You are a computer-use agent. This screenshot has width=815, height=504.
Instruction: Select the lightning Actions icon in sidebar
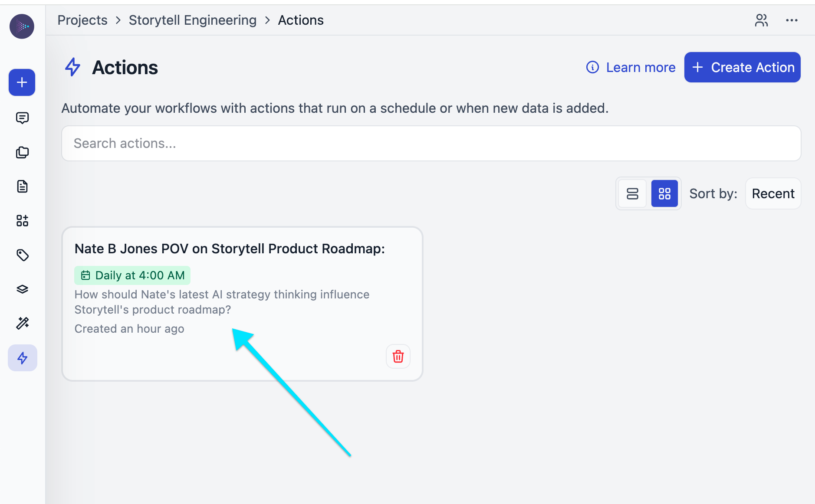click(x=22, y=358)
